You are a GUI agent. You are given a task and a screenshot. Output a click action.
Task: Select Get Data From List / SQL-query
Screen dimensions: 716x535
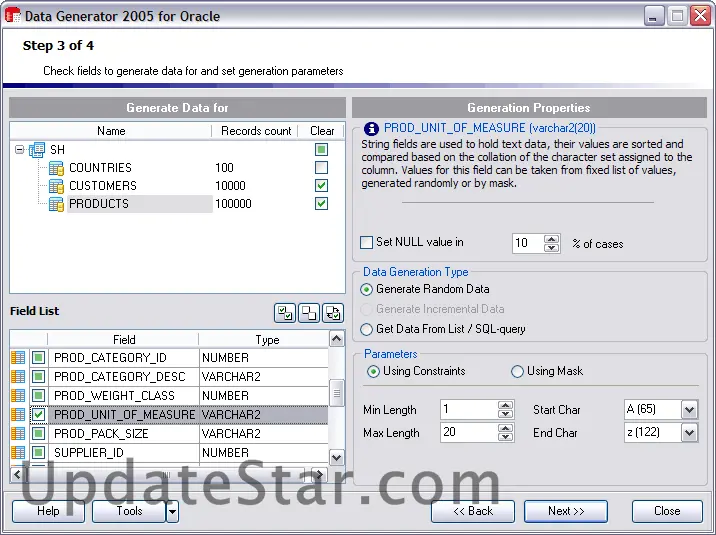click(366, 329)
